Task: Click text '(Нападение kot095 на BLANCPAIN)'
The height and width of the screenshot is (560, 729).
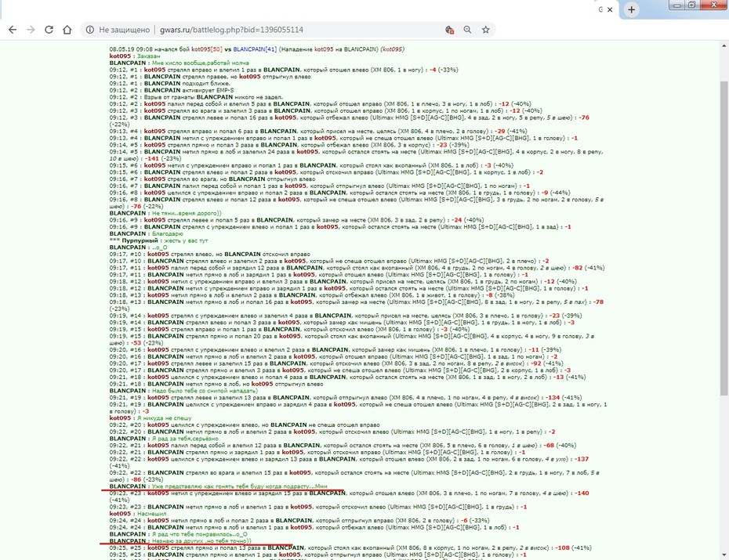Action: [x=328, y=49]
